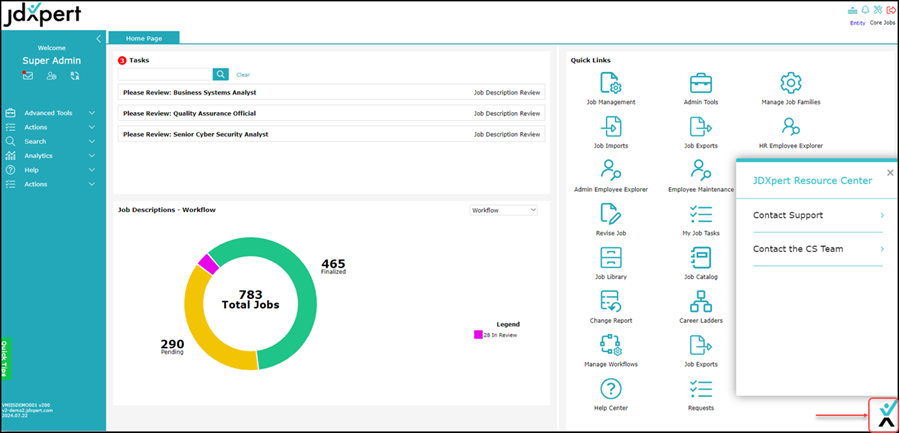Expand the Advanced Tools sidebar menu

50,113
